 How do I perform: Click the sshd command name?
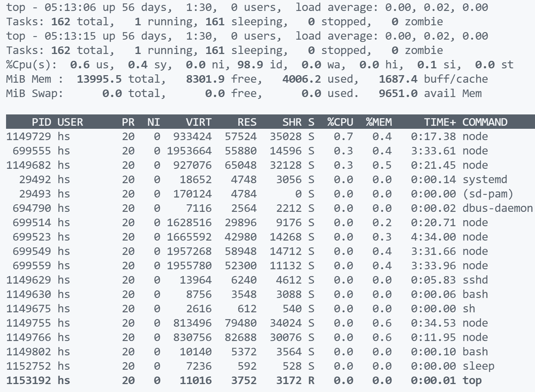(x=475, y=280)
